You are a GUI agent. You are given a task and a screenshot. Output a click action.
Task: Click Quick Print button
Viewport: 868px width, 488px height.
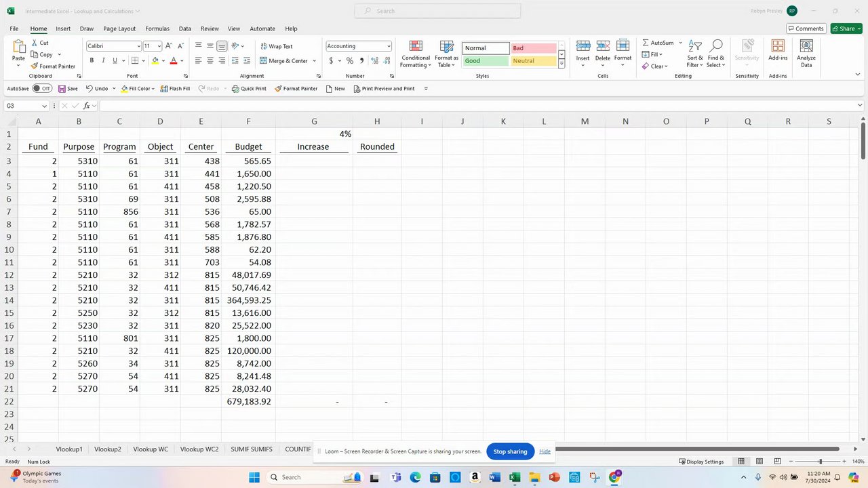coord(249,89)
